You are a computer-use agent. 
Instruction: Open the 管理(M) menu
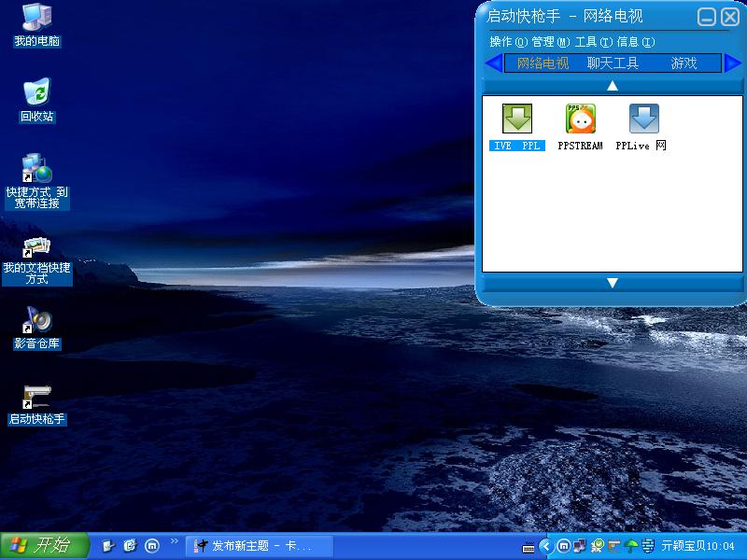point(551,42)
